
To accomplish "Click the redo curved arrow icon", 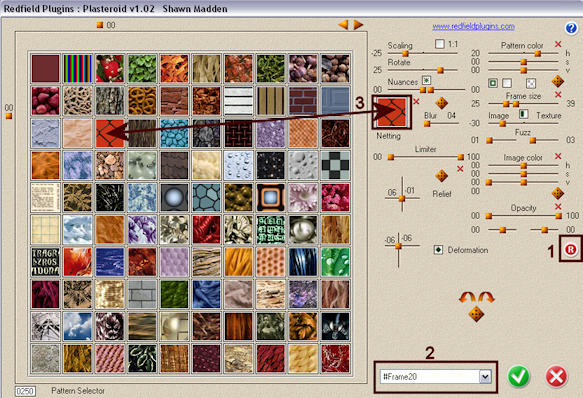I will tap(486, 297).
